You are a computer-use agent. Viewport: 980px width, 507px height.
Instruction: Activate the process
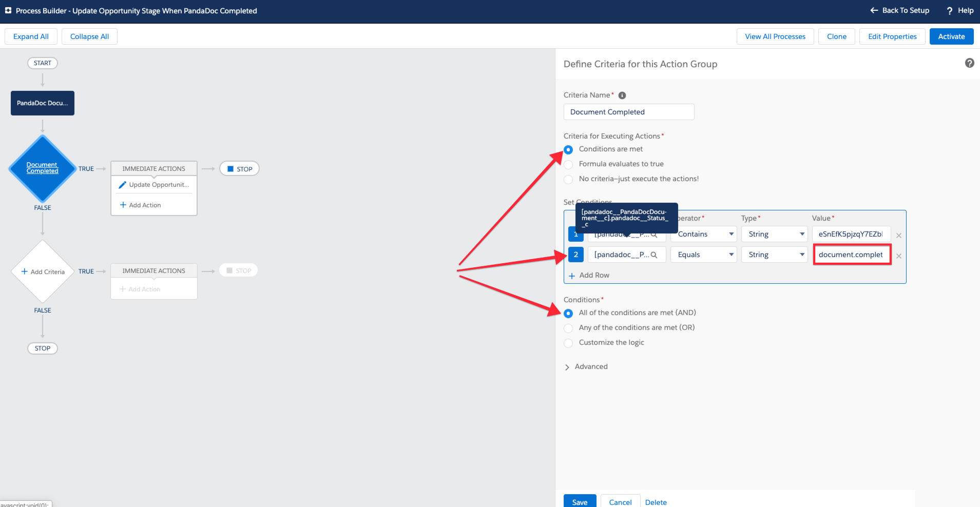[951, 36]
